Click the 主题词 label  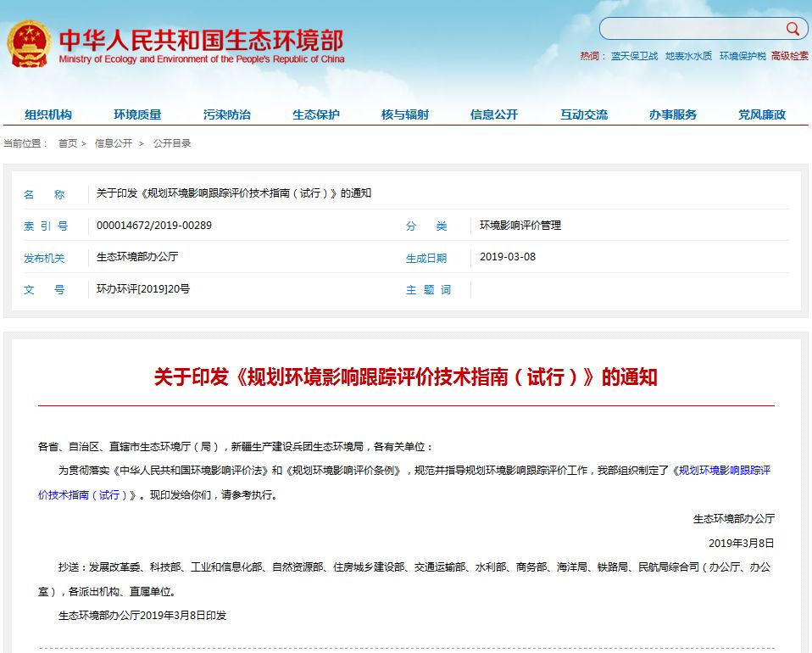coord(428,290)
